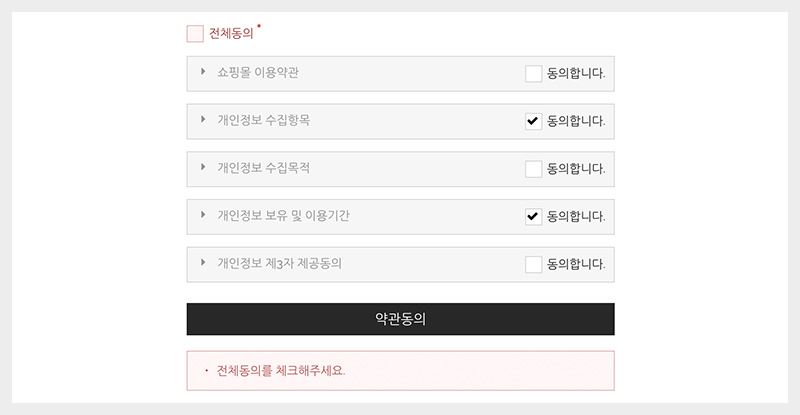The width and height of the screenshot is (800, 415).
Task: Check agreement for 쇼핑몰 이용약관
Action: click(533, 73)
